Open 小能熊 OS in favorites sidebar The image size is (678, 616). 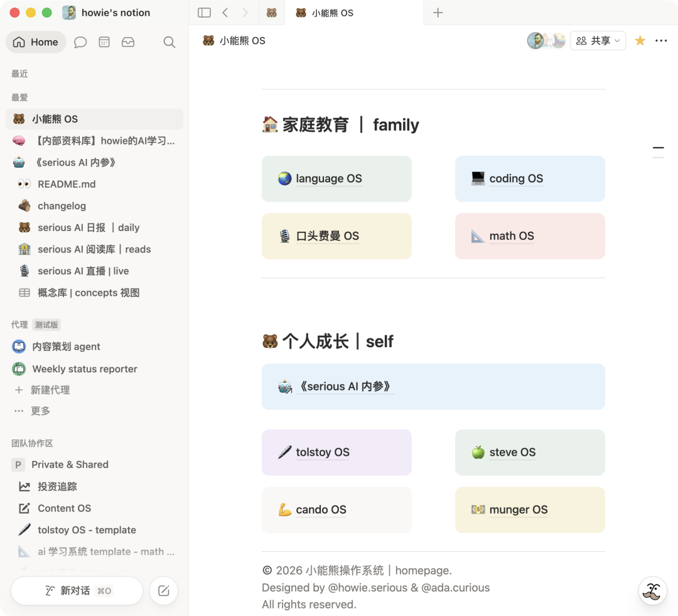[94, 119]
